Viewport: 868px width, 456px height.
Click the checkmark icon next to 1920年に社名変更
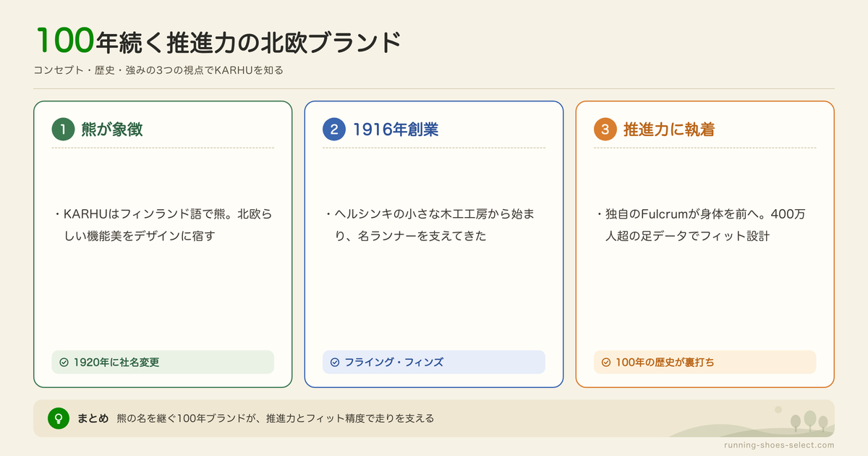(64, 362)
